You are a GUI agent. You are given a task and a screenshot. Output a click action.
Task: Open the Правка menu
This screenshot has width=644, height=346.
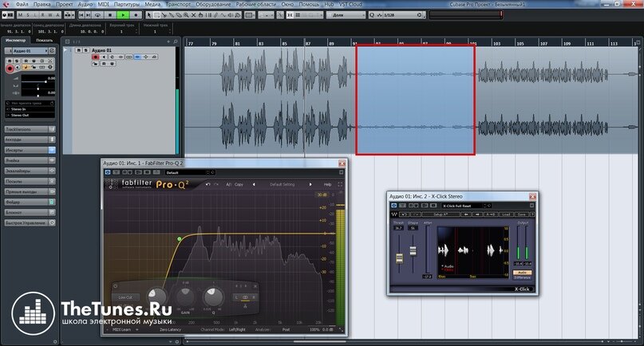41,4
